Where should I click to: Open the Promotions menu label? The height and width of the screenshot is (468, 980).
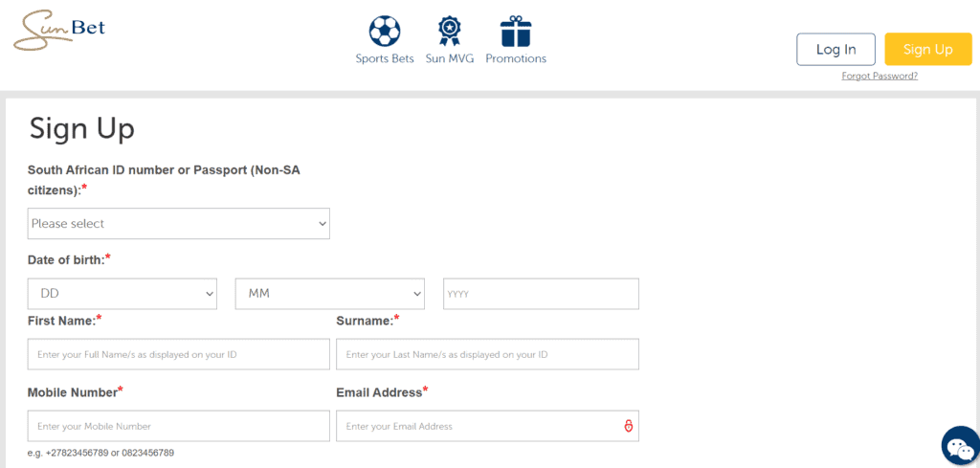pos(516,58)
